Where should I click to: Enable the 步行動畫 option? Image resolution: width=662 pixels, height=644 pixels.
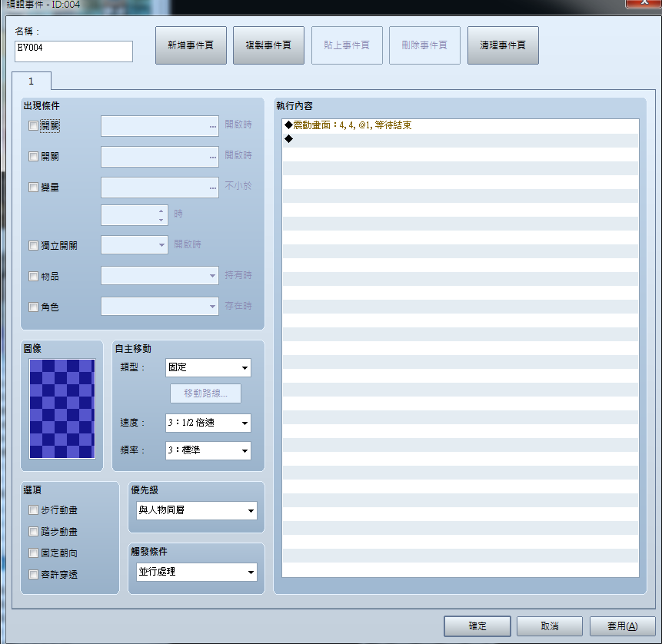33,510
